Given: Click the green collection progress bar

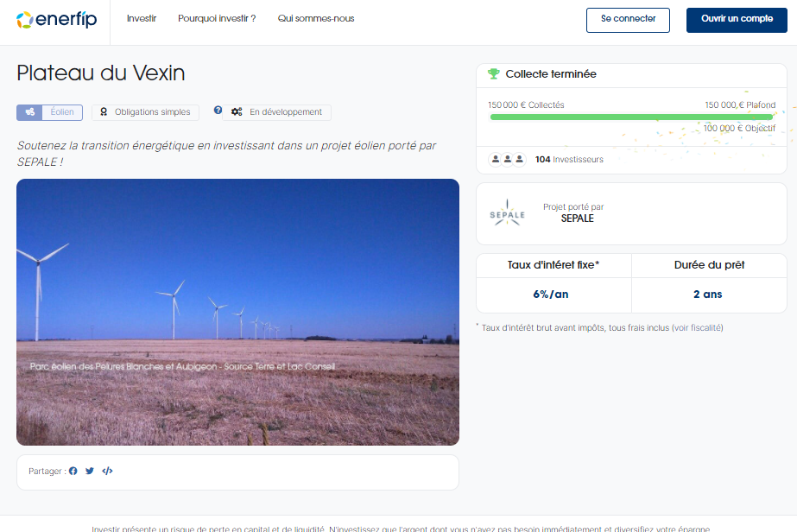Looking at the screenshot, I should pyautogui.click(x=631, y=117).
